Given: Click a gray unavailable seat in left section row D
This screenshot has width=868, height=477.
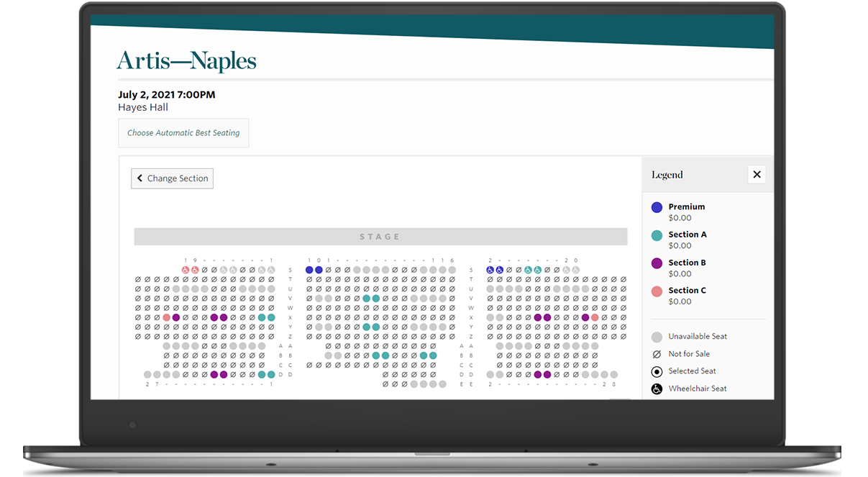Looking at the screenshot, I should click(x=149, y=375).
